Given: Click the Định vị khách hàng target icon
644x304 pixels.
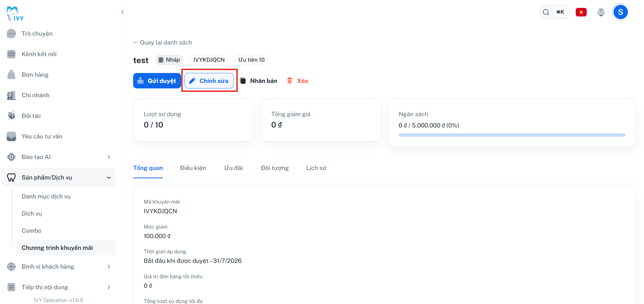Looking at the screenshot, I should [x=11, y=267].
